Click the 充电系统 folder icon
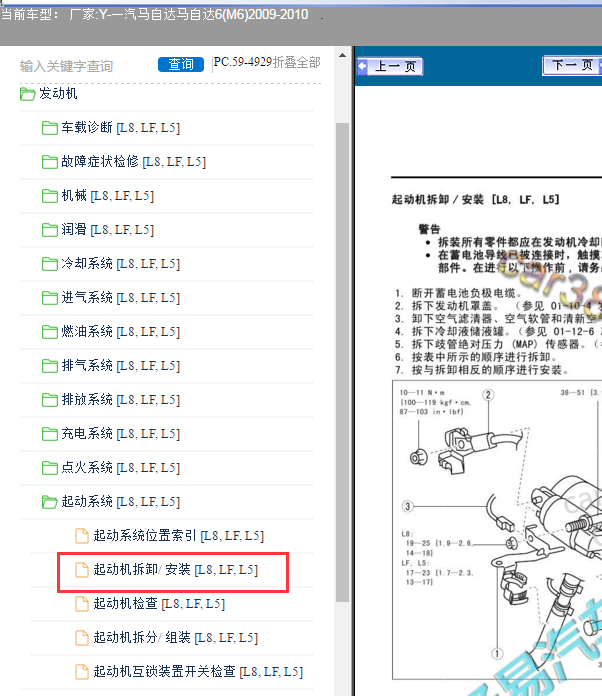 tap(49, 434)
